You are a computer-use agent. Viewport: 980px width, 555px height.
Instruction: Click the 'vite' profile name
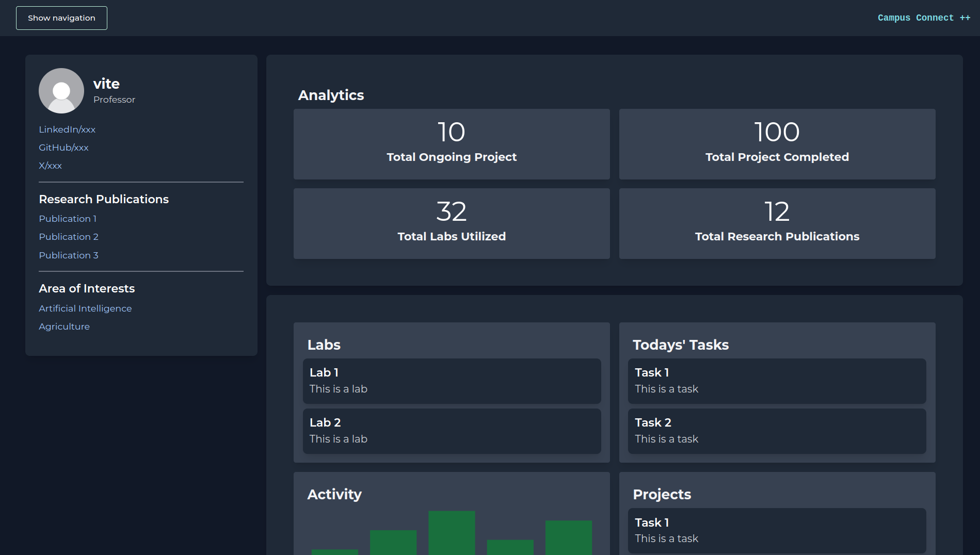click(x=106, y=84)
